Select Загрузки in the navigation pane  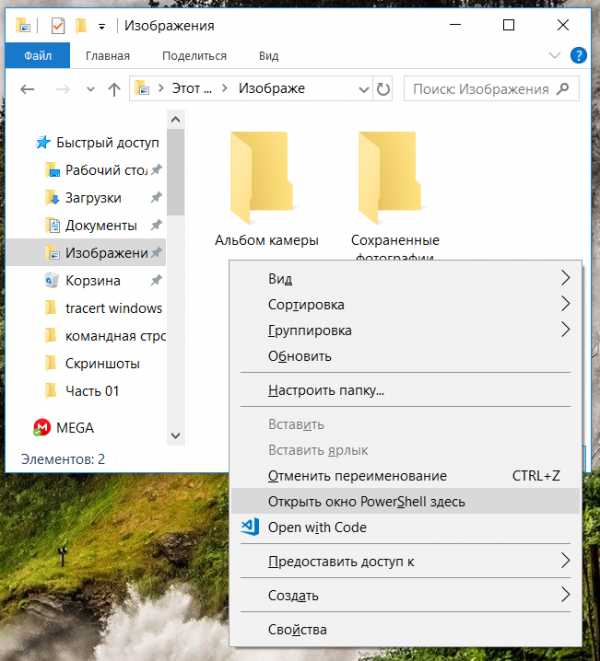pyautogui.click(x=93, y=198)
